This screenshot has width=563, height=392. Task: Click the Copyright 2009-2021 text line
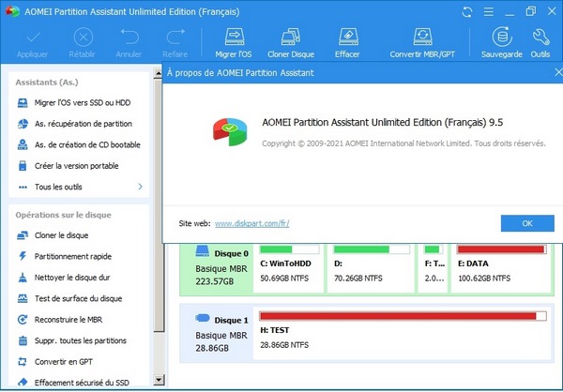(403, 143)
